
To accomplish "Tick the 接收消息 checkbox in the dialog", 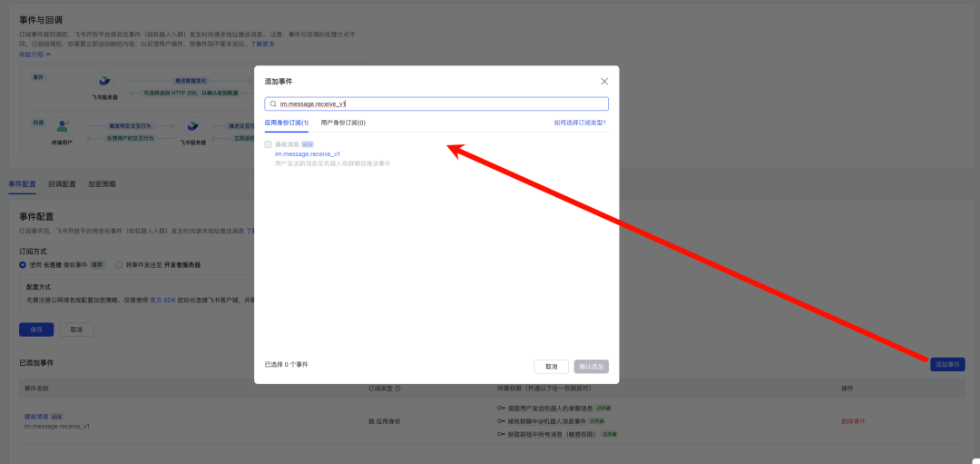I will (x=268, y=144).
